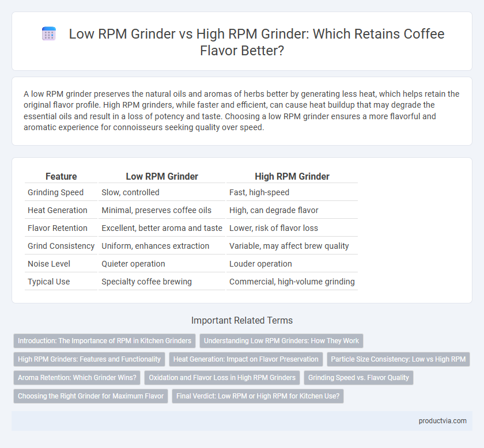This screenshot has height=448, width=484.
Task: Click 'Excellent, better aroma and taste' cell
Action: [162, 228]
